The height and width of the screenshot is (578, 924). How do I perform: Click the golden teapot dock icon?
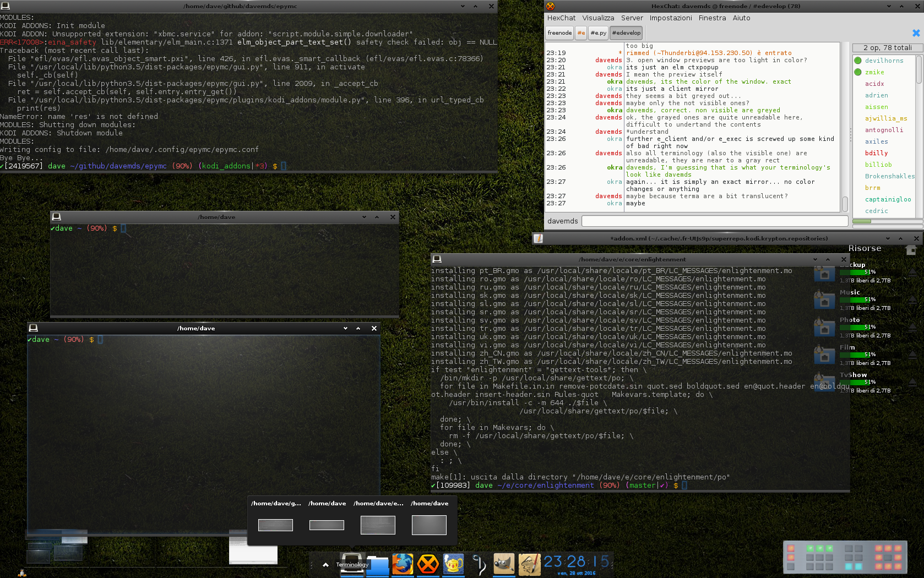[x=453, y=564]
